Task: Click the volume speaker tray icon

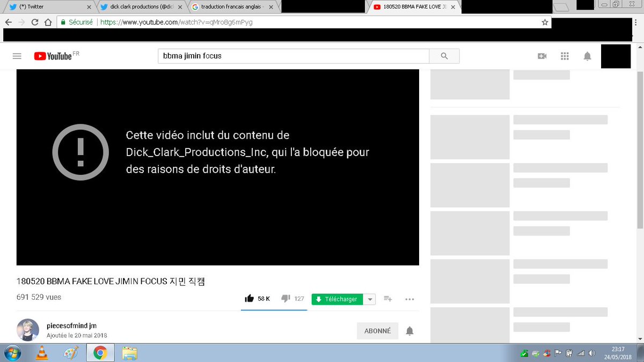Action: [x=591, y=353]
